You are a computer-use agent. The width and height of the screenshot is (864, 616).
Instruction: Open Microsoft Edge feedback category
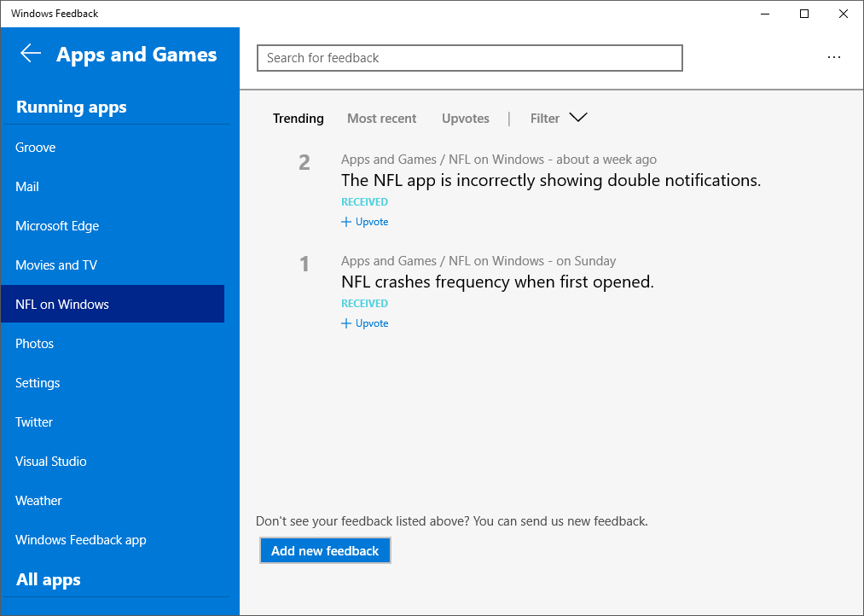[57, 226]
